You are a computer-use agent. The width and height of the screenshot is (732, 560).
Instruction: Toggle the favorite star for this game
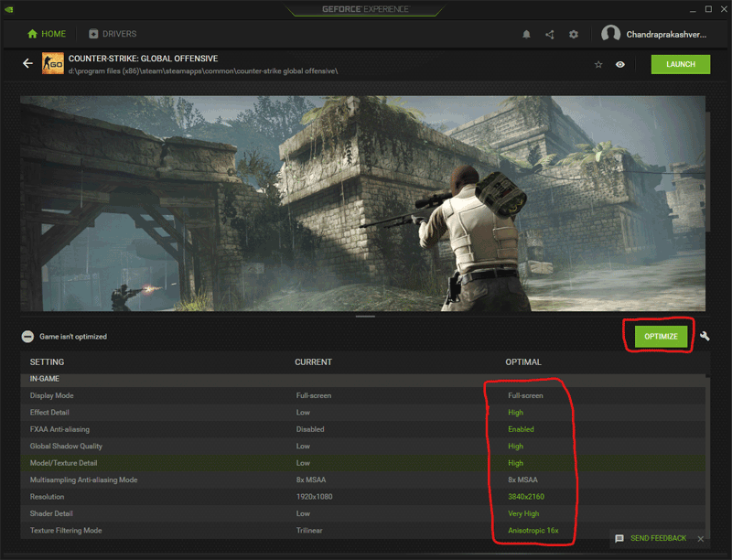tap(598, 64)
